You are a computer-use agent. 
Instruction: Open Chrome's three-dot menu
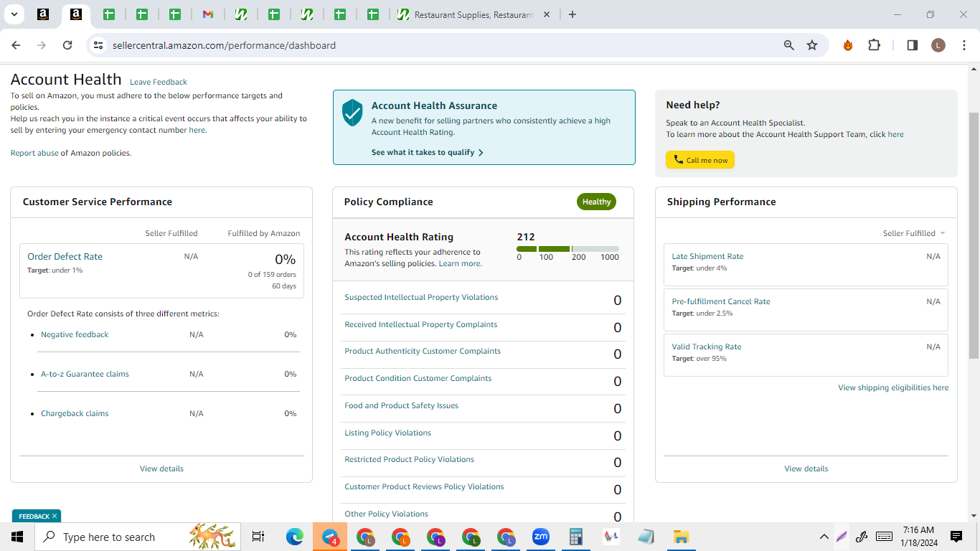click(x=963, y=45)
